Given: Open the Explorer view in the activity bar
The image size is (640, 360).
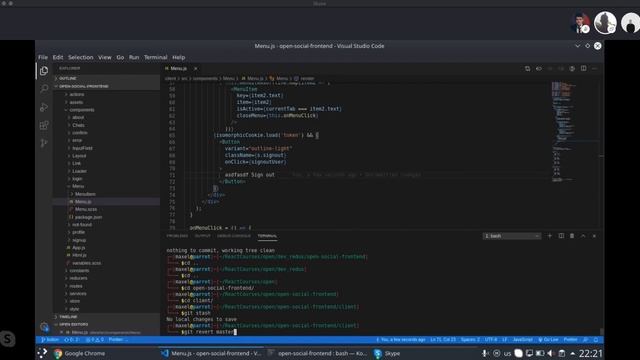Looking at the screenshot, I should pos(44,71).
